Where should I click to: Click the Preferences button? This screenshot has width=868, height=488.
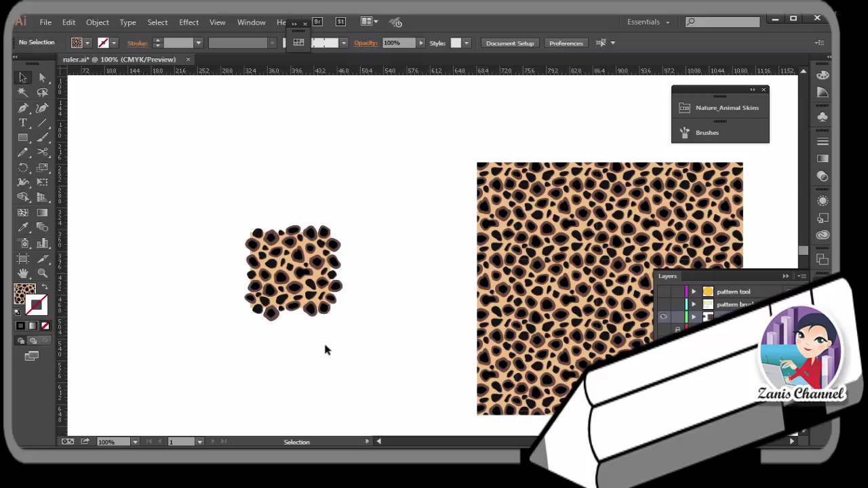point(566,43)
